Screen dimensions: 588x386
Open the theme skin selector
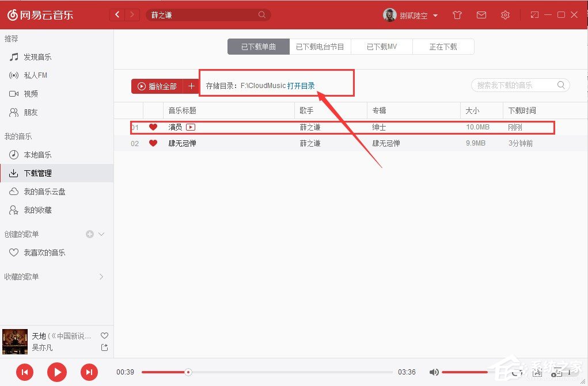[457, 15]
